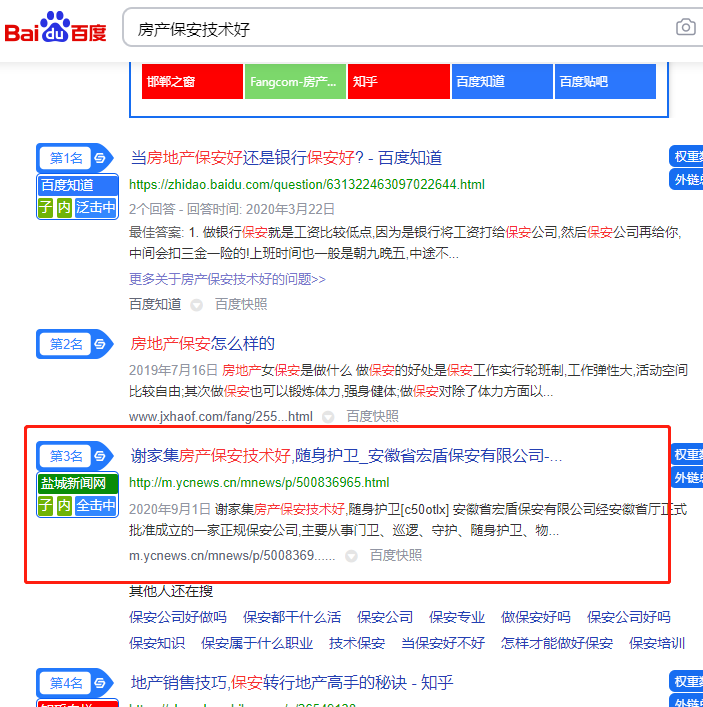This screenshot has height=707, width=703.
Task: Click the 泛击中 tag
Action: [96, 207]
